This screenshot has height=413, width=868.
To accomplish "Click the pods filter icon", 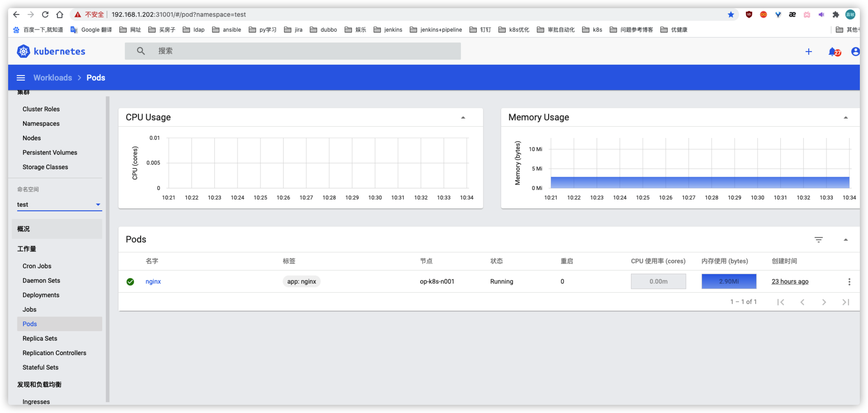I will point(818,240).
